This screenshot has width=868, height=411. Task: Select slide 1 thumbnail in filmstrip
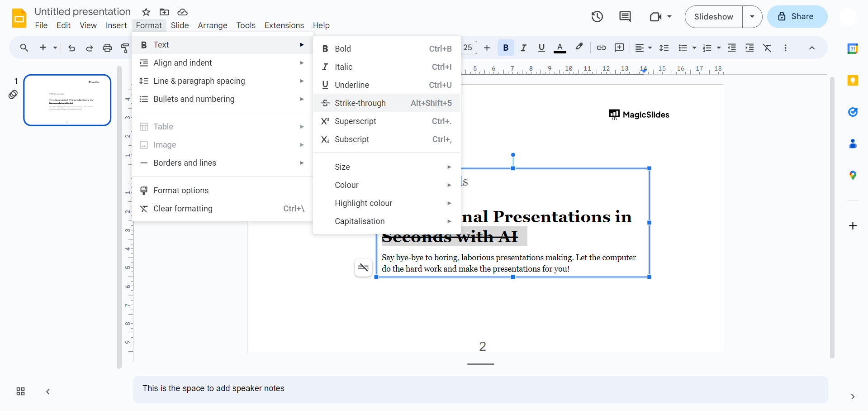coord(67,100)
